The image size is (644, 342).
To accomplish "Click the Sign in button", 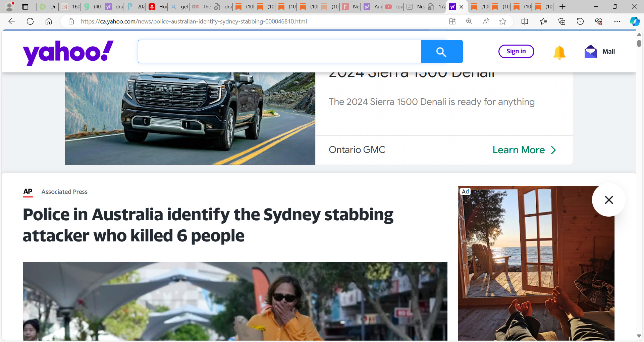I will [516, 51].
